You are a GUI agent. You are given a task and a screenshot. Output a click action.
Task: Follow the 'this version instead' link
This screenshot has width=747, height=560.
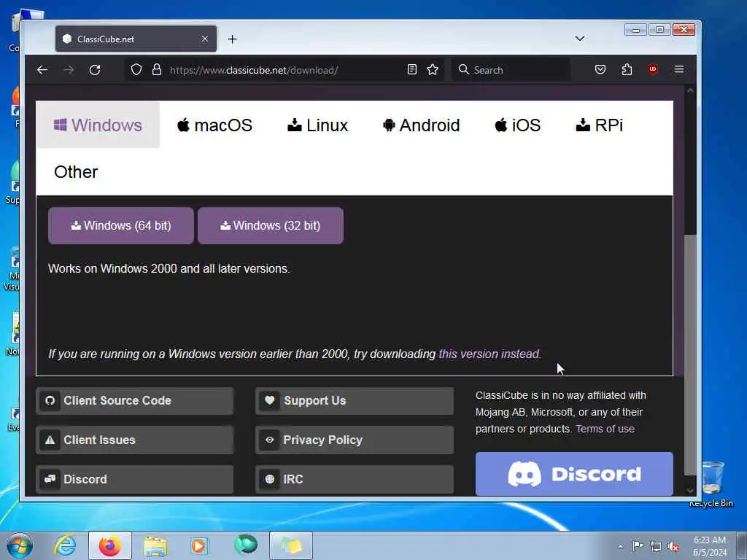coord(489,354)
